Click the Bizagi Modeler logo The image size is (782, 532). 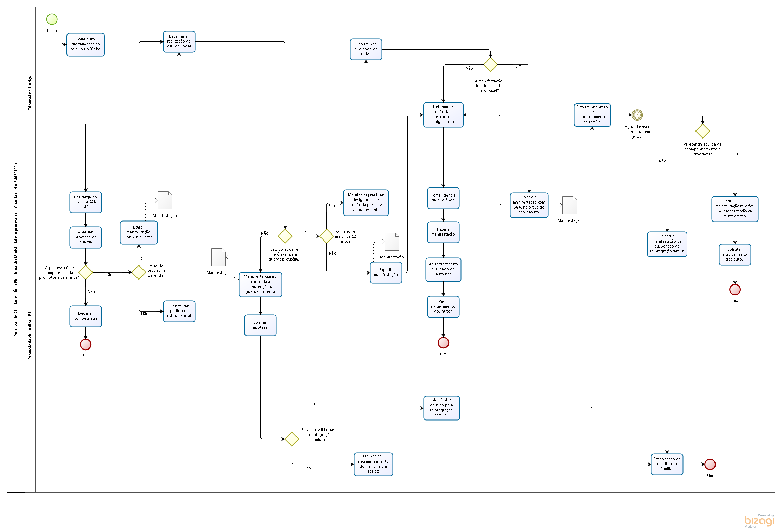pyautogui.click(x=759, y=521)
